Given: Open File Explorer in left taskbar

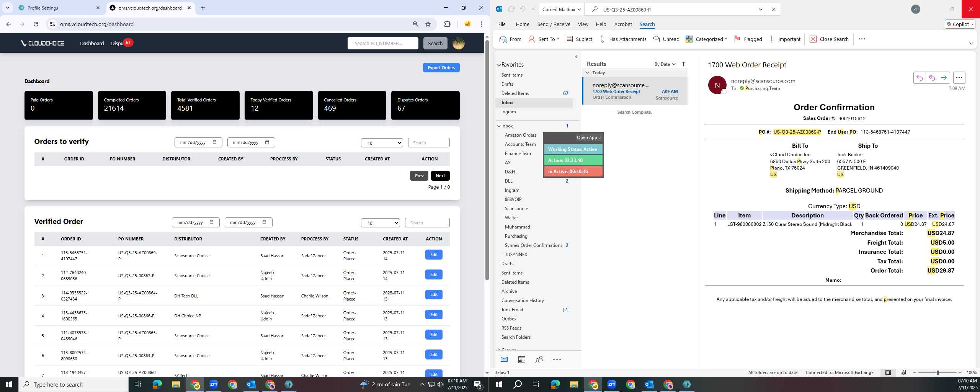Looking at the screenshot, I should 176,384.
